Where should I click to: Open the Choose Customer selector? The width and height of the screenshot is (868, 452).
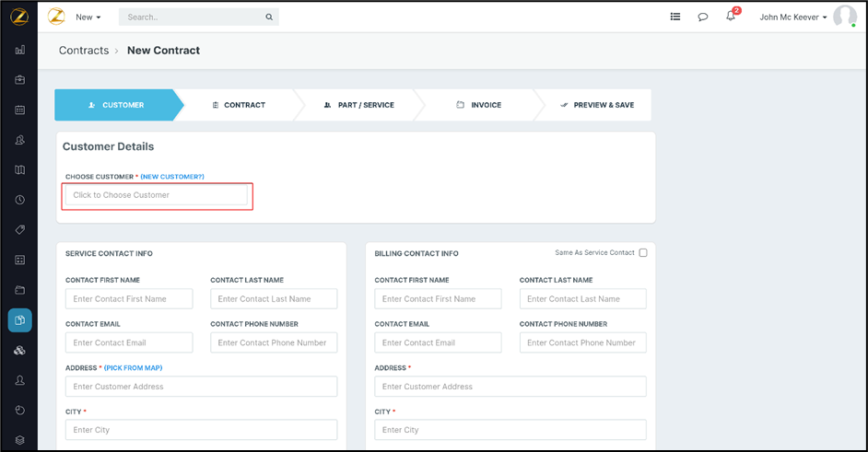157,195
